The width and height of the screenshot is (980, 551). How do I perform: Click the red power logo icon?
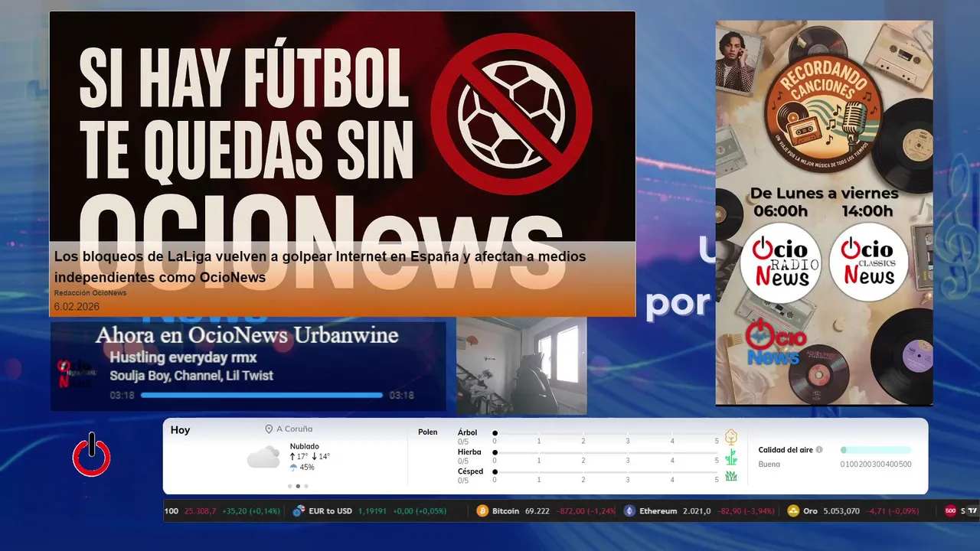point(92,455)
